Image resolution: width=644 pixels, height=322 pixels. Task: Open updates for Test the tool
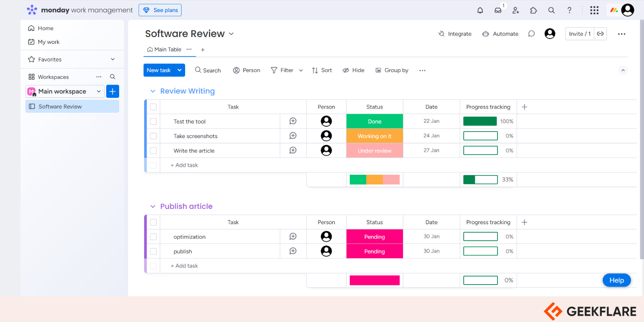[x=293, y=121]
